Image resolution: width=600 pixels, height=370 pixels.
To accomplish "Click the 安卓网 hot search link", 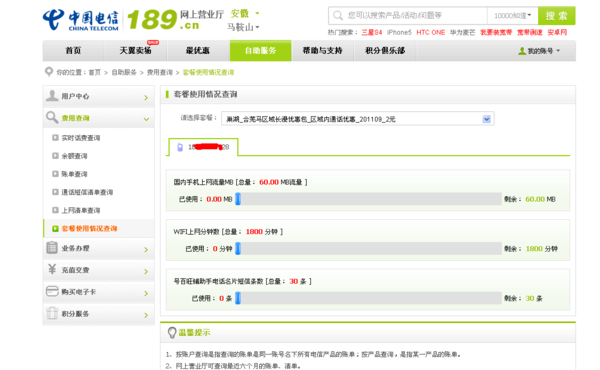I will pos(557,33).
